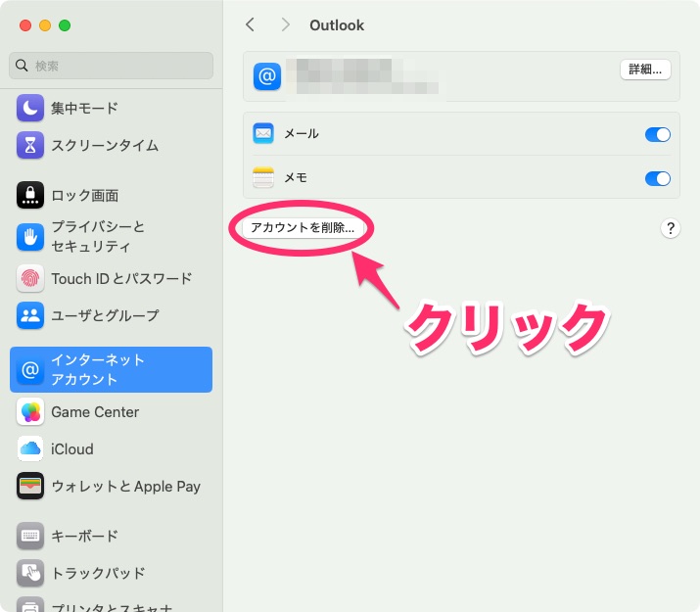700x612 pixels.
Task: Select the インターネットアカウント @ sidebar icon
Action: click(30, 369)
